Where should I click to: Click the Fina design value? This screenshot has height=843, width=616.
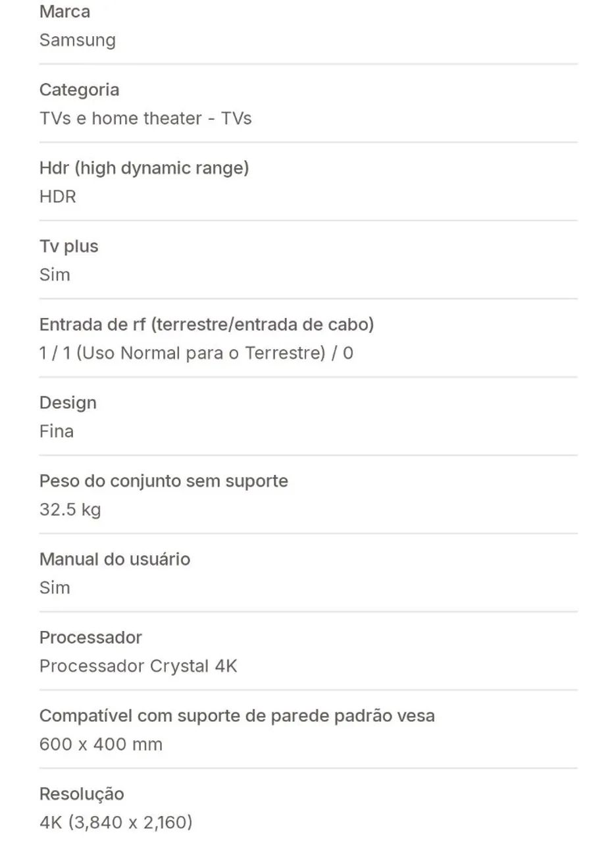57,432
